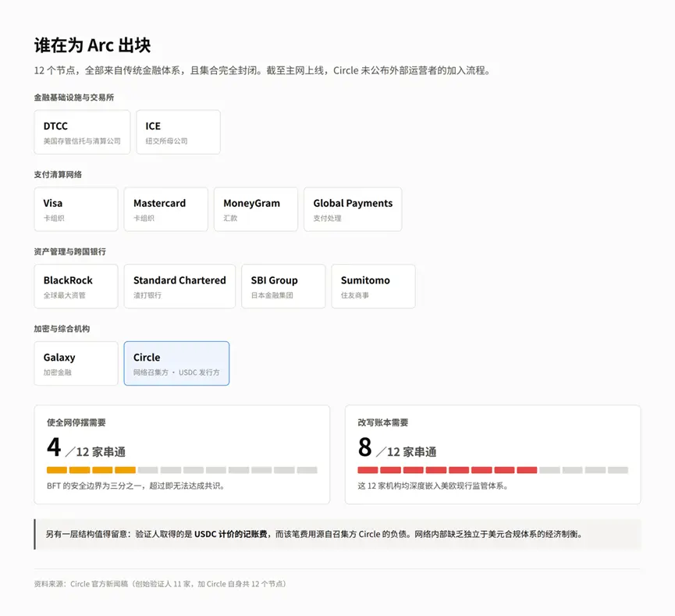Click the Sumitomo card
This screenshot has width=675, height=616.
coord(373,287)
